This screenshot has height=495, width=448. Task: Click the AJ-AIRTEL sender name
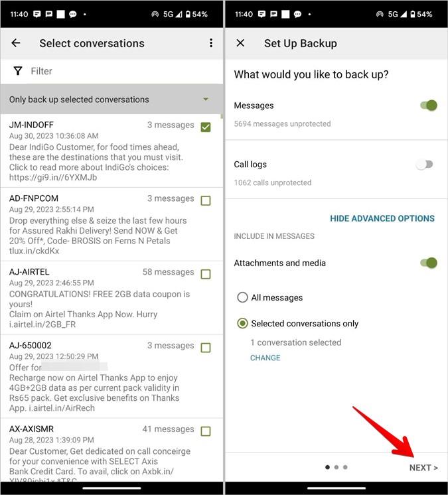pos(29,272)
